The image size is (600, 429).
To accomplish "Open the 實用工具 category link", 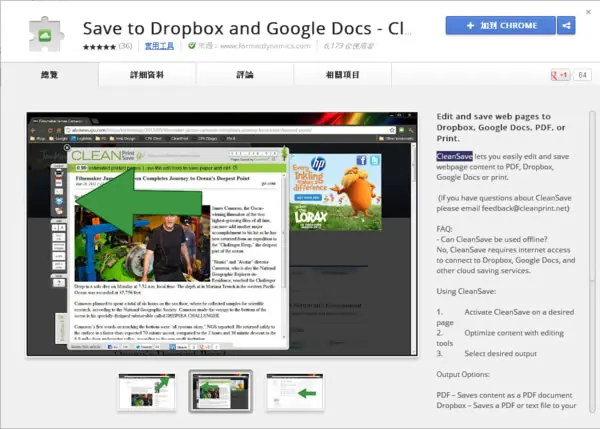I will (159, 46).
